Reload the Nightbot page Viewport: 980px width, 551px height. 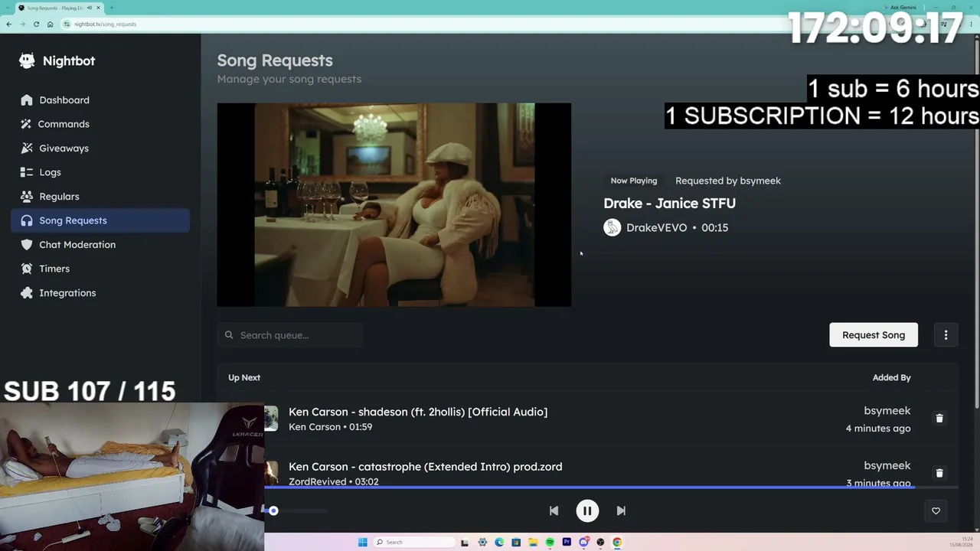point(36,24)
